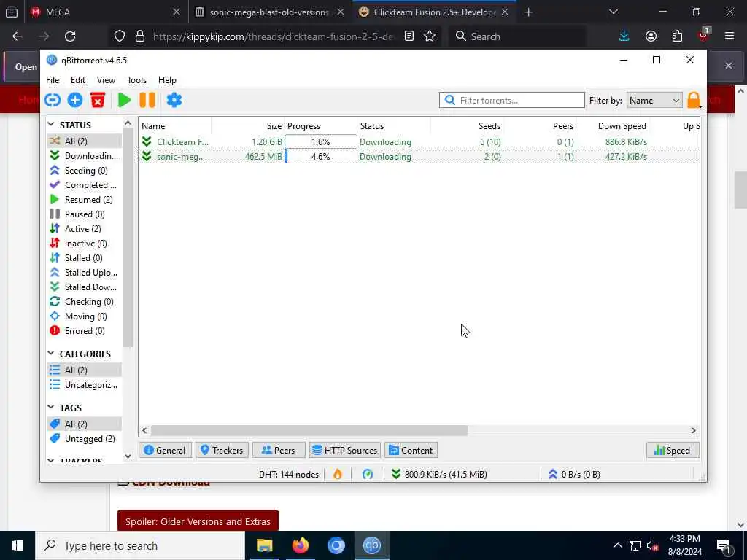Switch to the Peers tab

(x=279, y=451)
